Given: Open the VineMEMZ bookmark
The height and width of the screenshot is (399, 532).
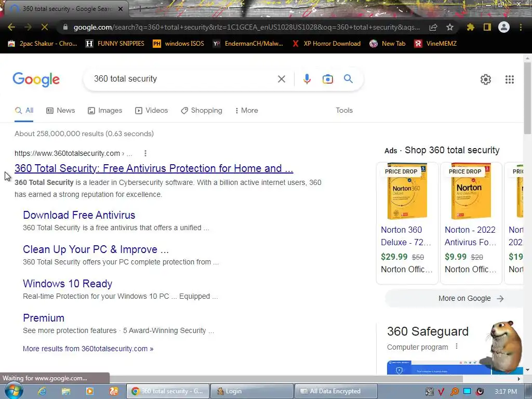Looking at the screenshot, I should (436, 44).
